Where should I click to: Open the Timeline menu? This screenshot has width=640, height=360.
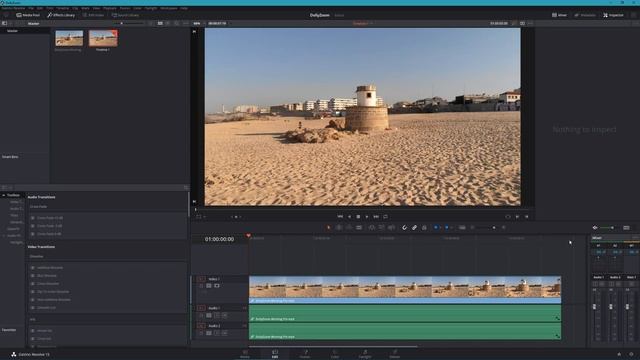coord(62,8)
